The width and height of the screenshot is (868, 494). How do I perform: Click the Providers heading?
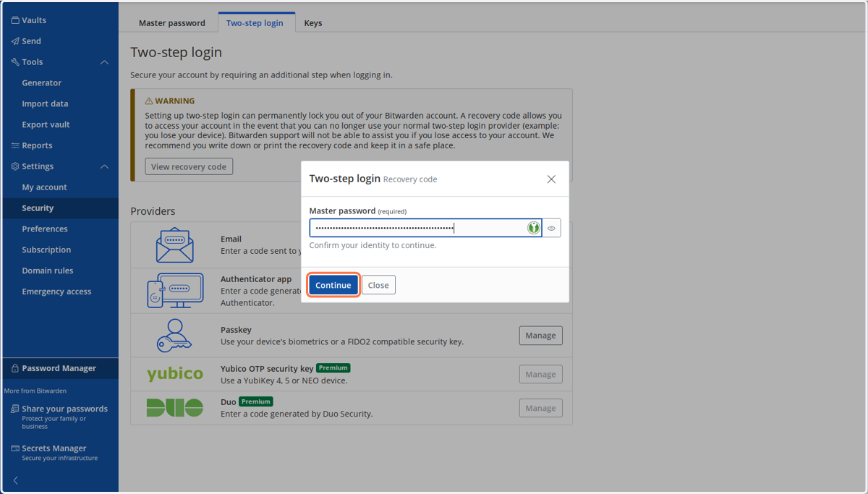(x=153, y=211)
